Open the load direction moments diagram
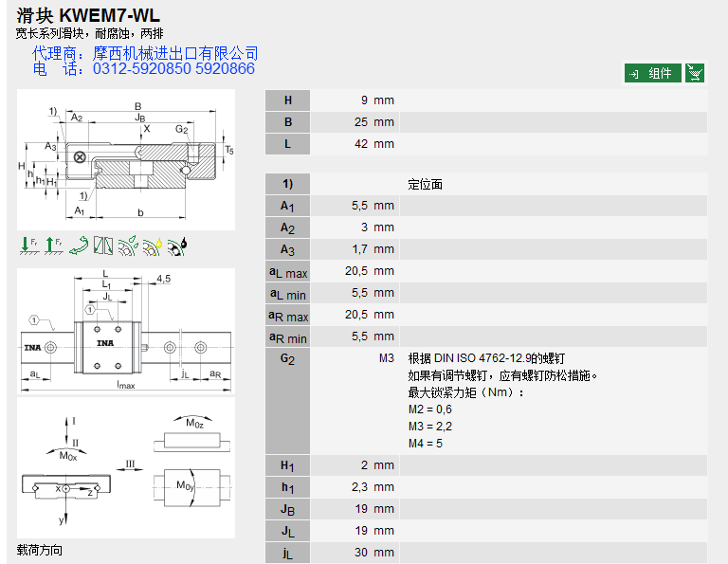The height and width of the screenshot is (564, 728). pos(126,468)
